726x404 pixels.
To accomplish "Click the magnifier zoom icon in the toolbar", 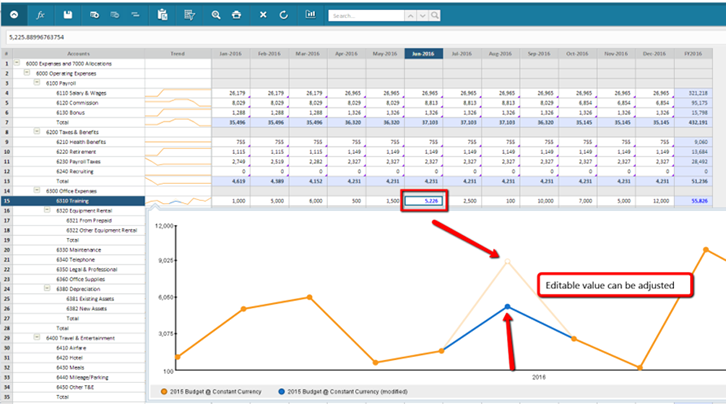I will click(x=216, y=15).
